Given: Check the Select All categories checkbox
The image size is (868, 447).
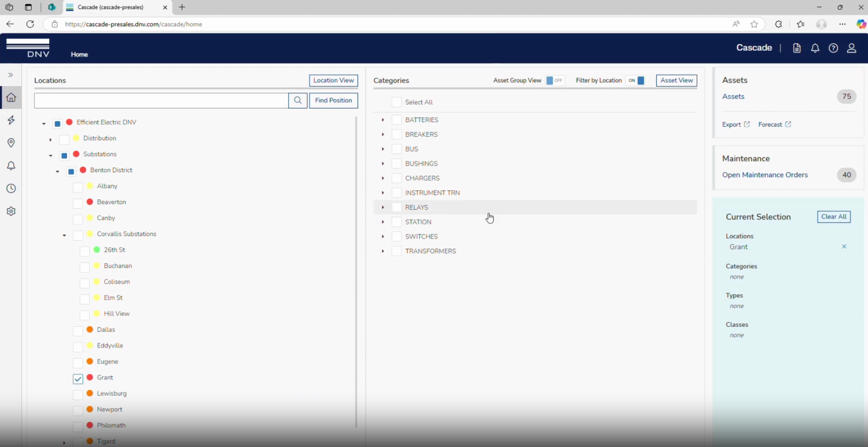Looking at the screenshot, I should pyautogui.click(x=397, y=102).
